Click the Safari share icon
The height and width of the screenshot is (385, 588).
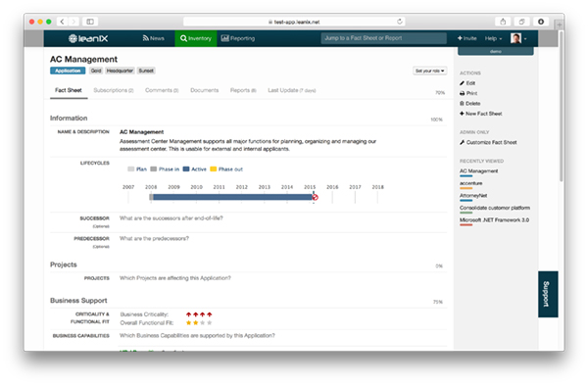point(503,22)
